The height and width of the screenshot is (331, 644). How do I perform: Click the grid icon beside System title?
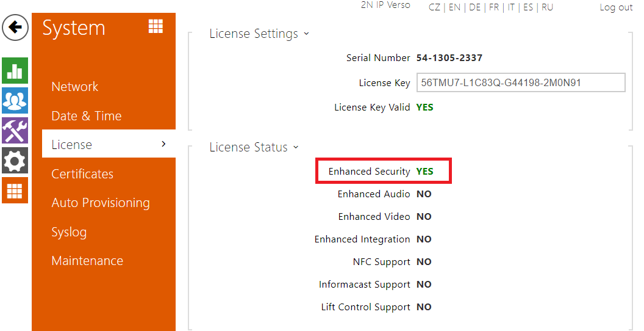click(x=156, y=26)
